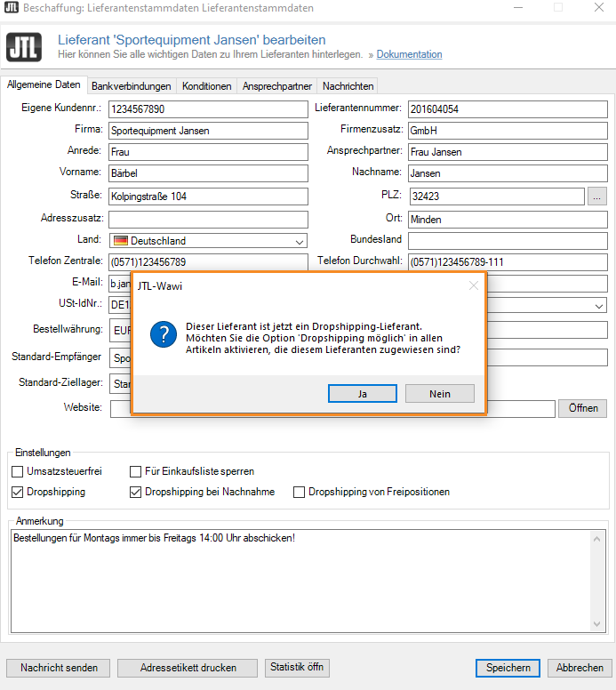Image resolution: width=616 pixels, height=690 pixels.
Task: Click the empty Adresszusatz field
Action: pyautogui.click(x=208, y=219)
